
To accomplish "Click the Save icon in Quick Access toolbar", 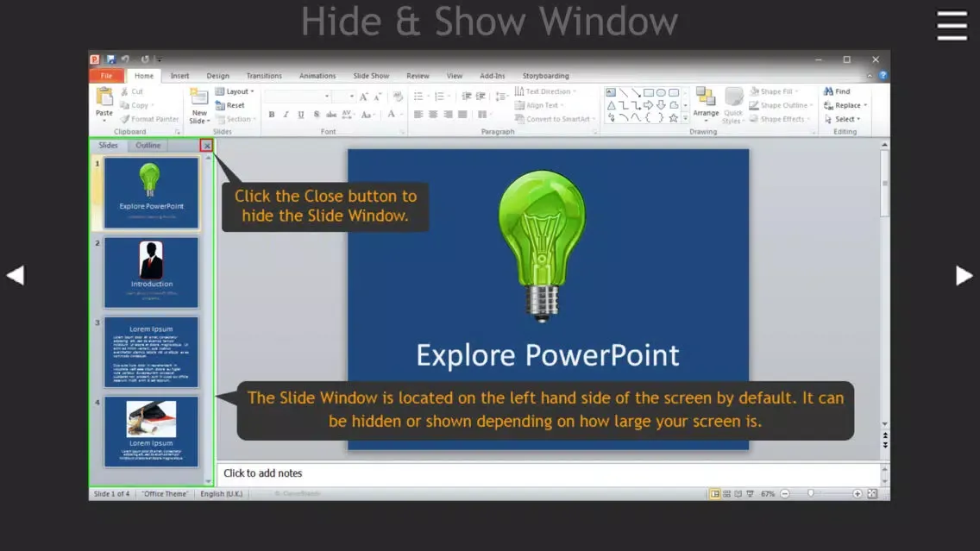I will (x=111, y=59).
